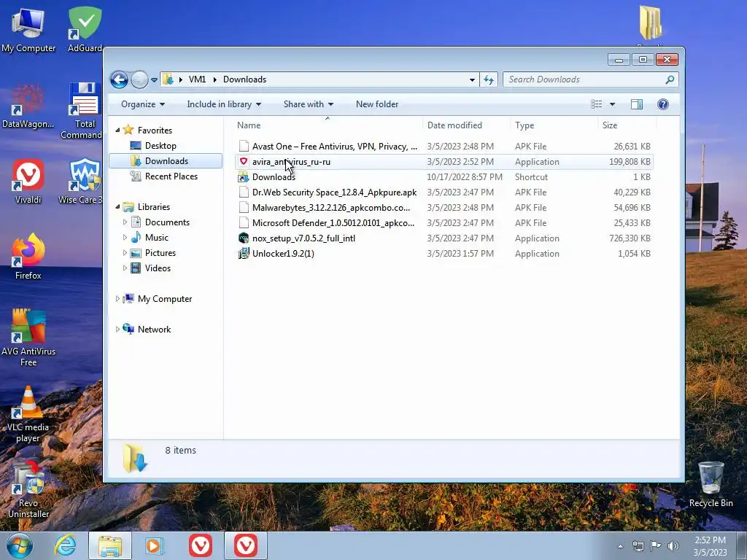Open the recent locations dropdown arrow

click(x=155, y=80)
